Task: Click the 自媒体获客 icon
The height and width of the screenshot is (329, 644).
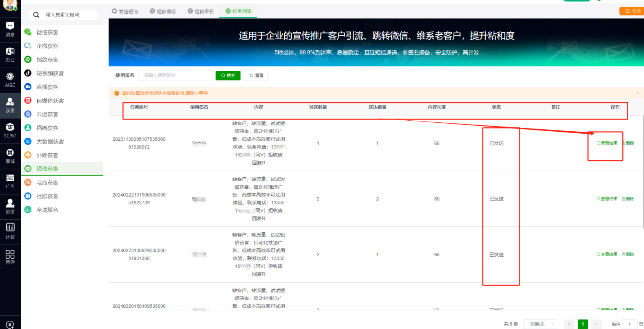Action: click(x=28, y=101)
